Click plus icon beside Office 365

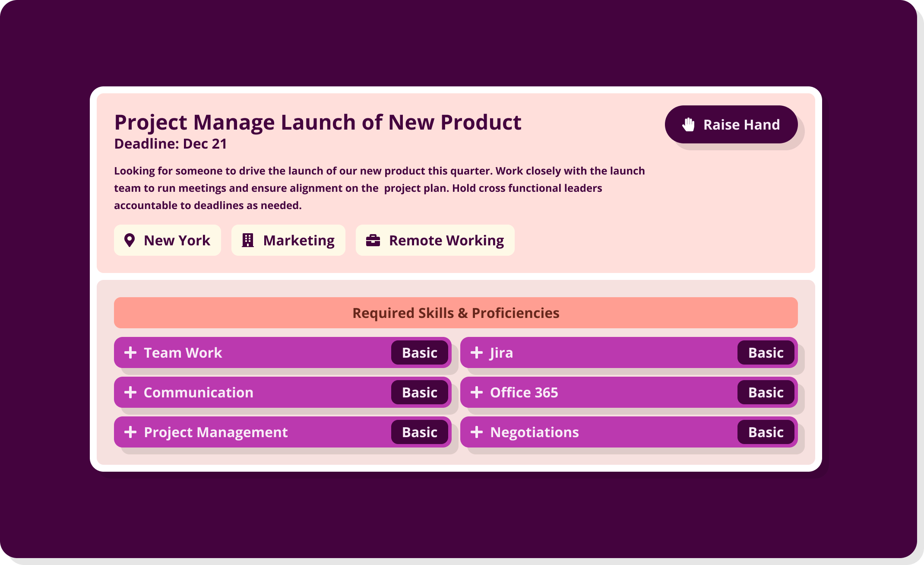(x=477, y=392)
